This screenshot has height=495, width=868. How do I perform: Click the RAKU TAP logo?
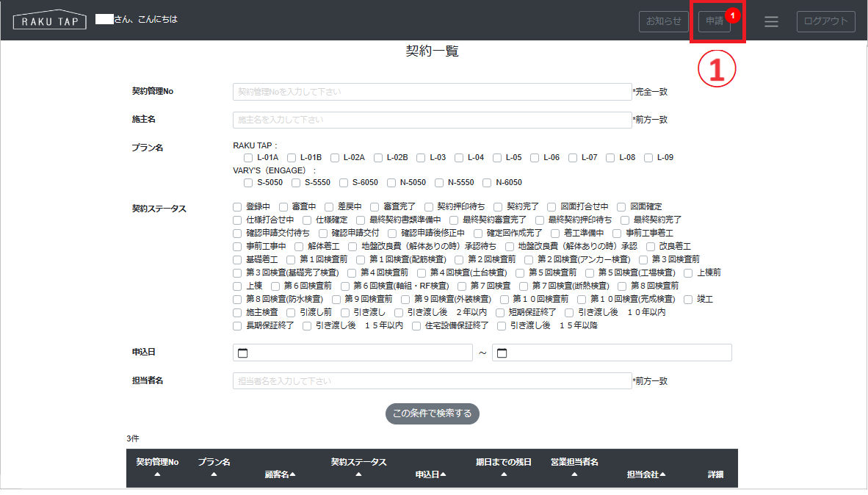50,20
